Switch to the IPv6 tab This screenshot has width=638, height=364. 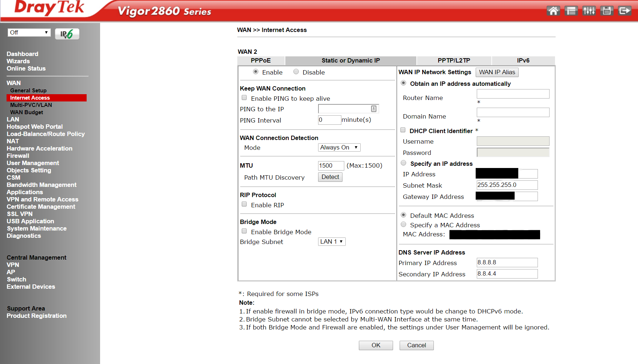point(523,60)
